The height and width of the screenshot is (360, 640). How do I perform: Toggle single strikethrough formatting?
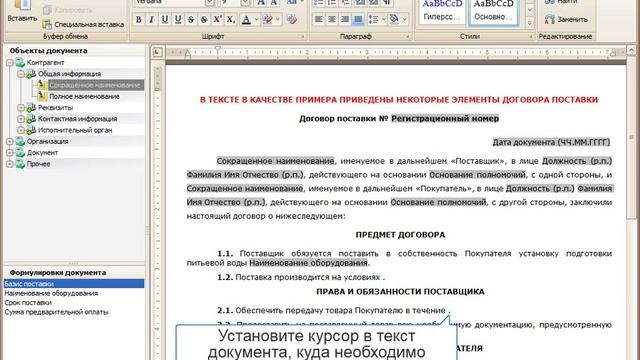tap(191, 19)
